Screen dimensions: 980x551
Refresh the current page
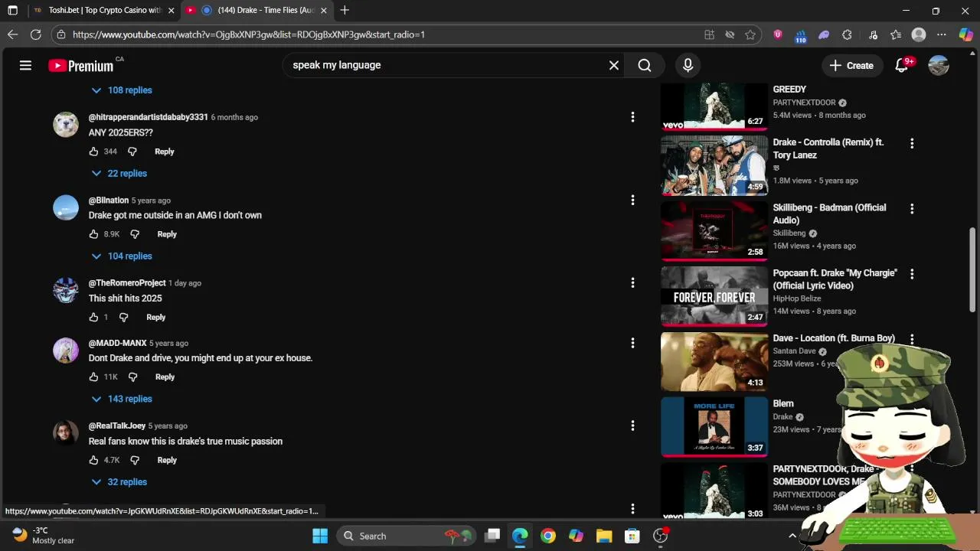(x=35, y=34)
